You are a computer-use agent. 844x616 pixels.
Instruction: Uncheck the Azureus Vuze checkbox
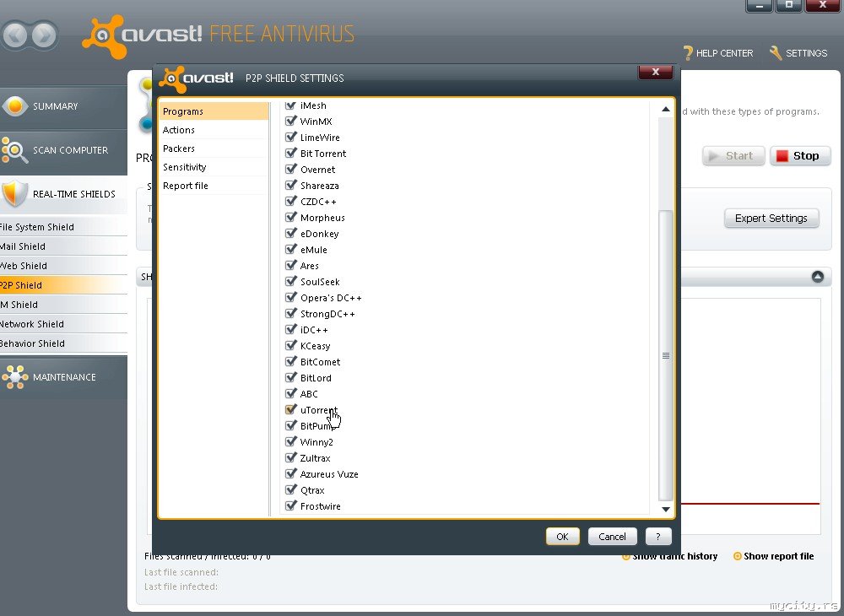(x=291, y=473)
